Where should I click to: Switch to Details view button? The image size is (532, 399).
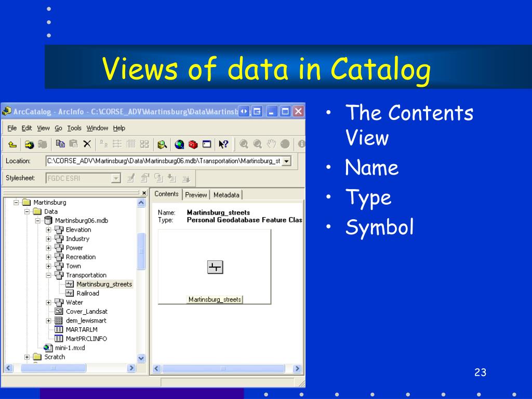point(131,144)
